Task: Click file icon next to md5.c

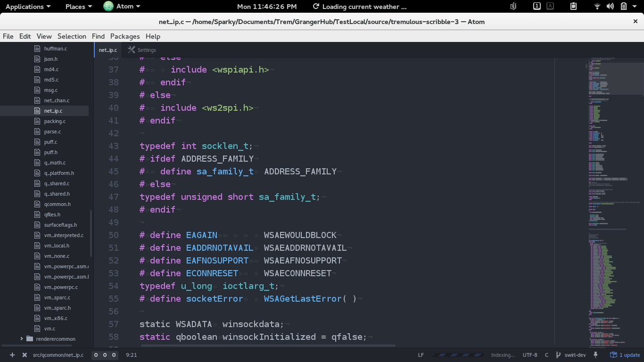Action: click(38, 80)
